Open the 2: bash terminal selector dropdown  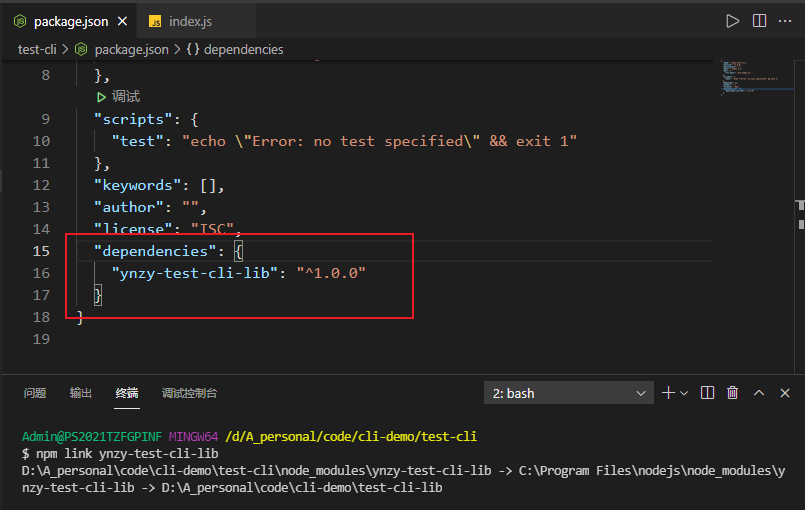569,393
